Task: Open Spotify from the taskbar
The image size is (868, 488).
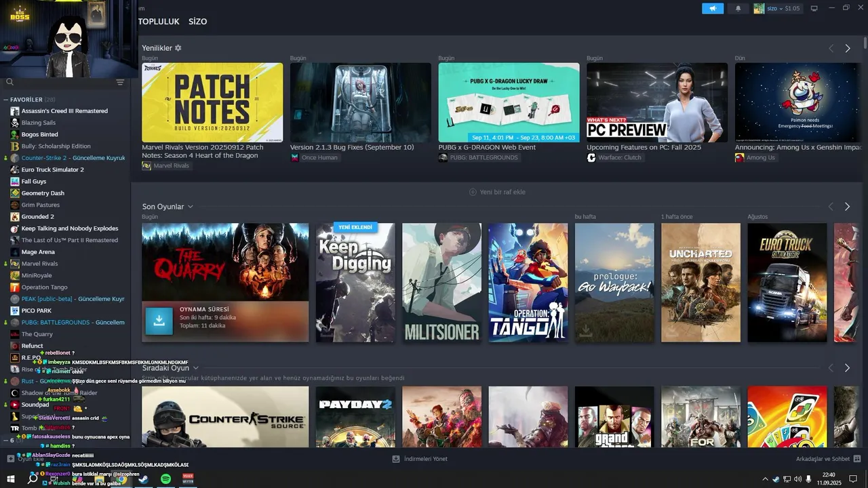Action: (x=166, y=479)
